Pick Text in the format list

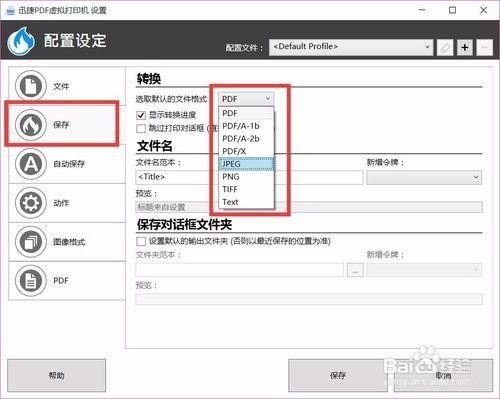pos(246,202)
